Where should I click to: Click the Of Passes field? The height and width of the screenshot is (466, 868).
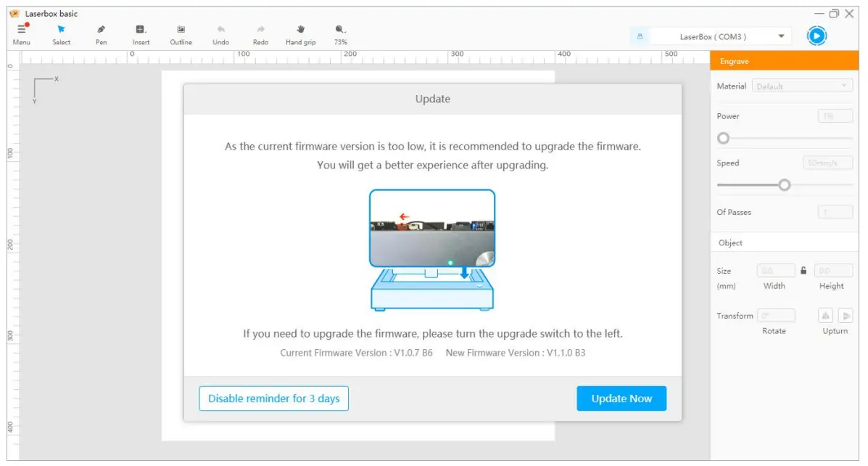coord(835,212)
